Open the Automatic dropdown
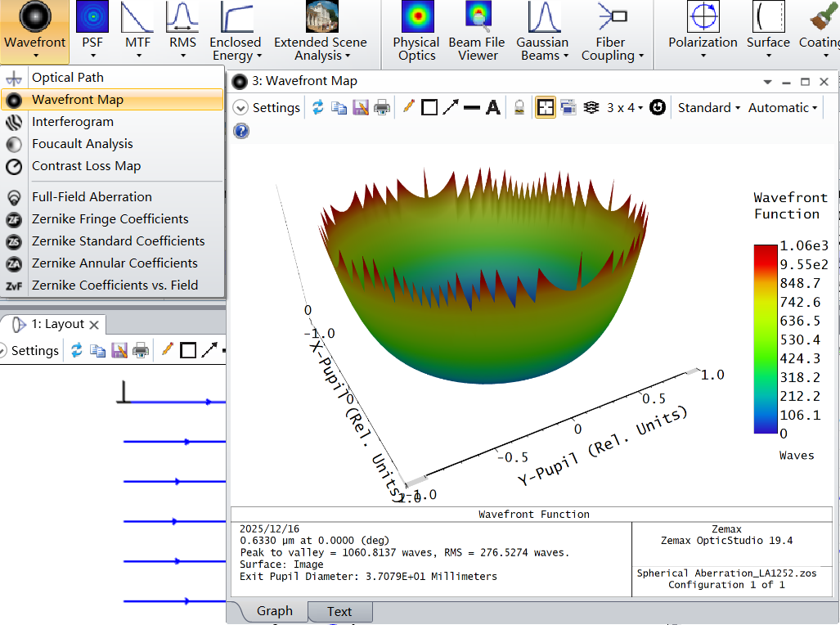 (x=783, y=108)
